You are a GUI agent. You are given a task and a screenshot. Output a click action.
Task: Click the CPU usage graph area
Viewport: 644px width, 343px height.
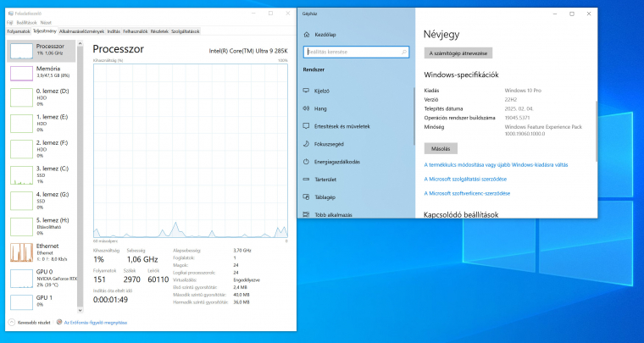coord(191,151)
